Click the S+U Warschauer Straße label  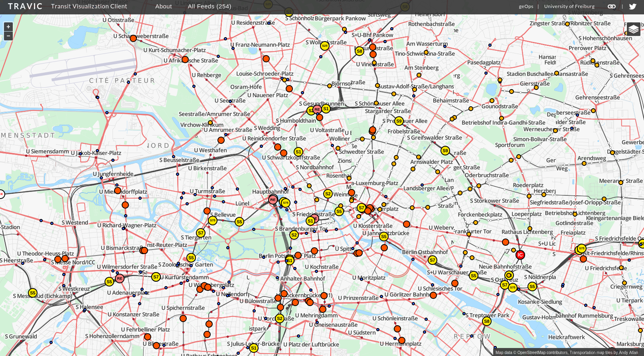click(457, 272)
